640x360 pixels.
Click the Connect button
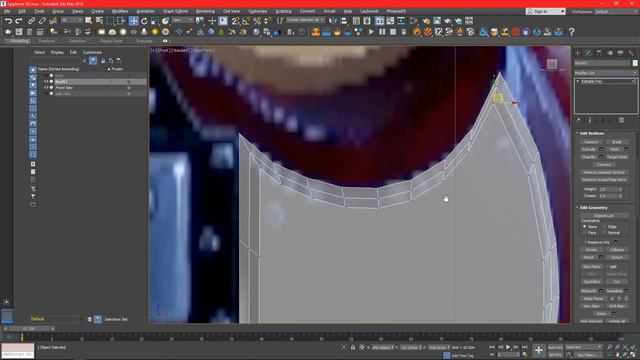coord(604,164)
